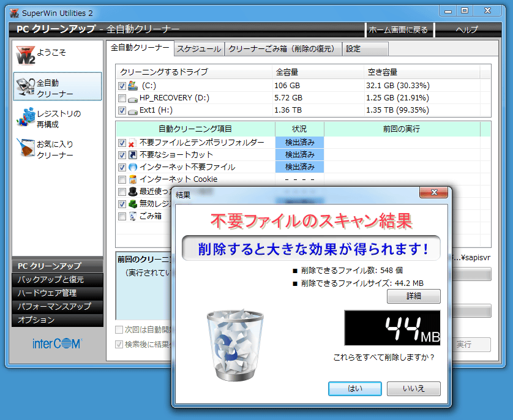Toggle the インターネット不要ファイル checkbox
Viewport: 513px width, 420px height.
122,168
